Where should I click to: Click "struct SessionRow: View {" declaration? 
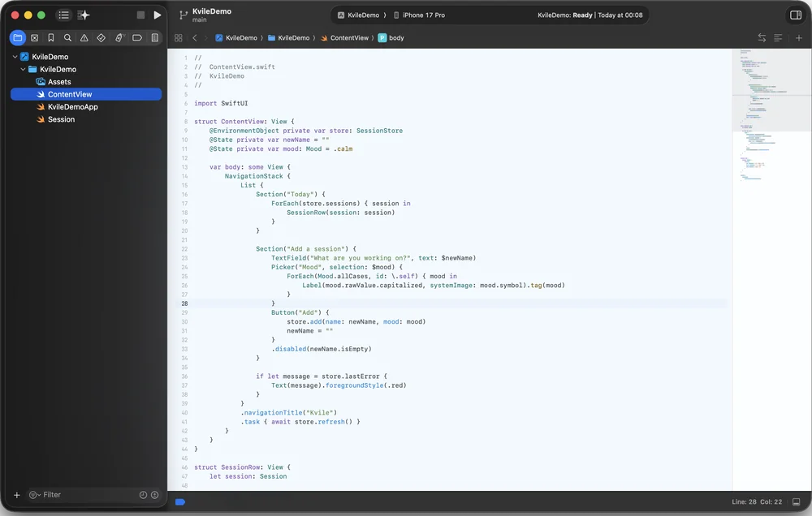tap(242, 467)
